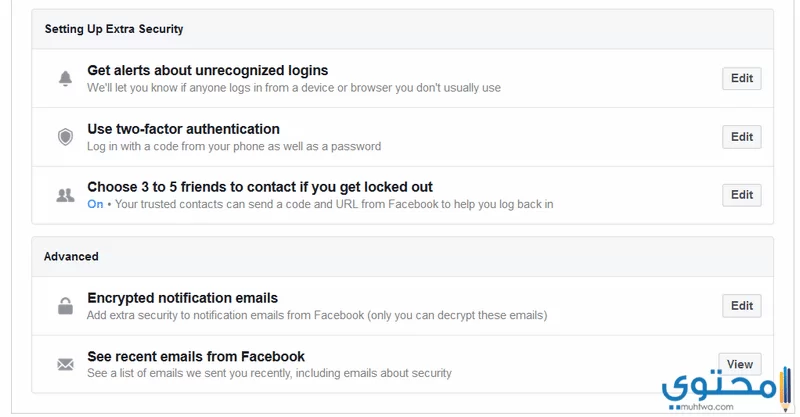Click the blue On status text

click(x=95, y=204)
